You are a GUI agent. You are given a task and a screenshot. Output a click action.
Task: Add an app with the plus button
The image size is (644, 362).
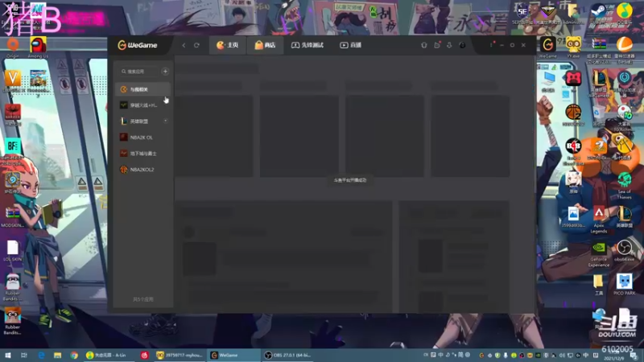tap(165, 72)
